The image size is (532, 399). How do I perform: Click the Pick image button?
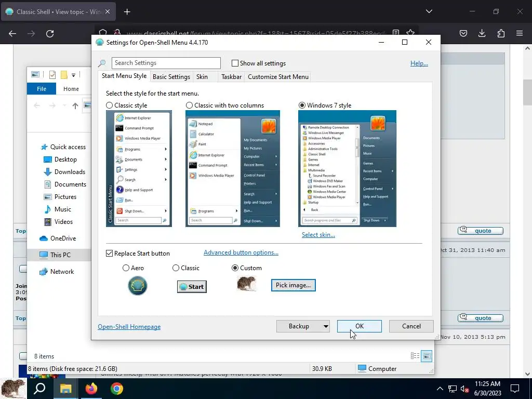click(293, 285)
